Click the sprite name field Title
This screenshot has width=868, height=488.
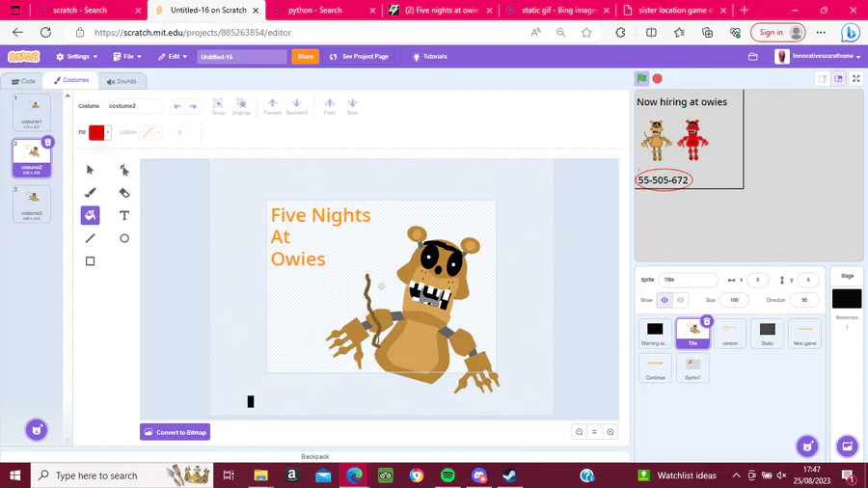tap(688, 280)
